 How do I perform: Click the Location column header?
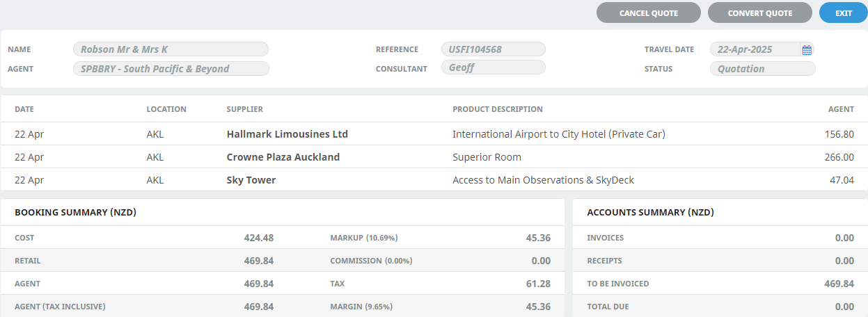click(166, 109)
